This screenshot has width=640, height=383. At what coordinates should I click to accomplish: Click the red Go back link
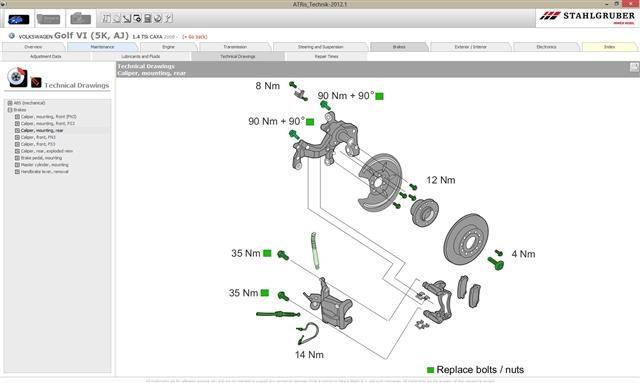coord(195,37)
